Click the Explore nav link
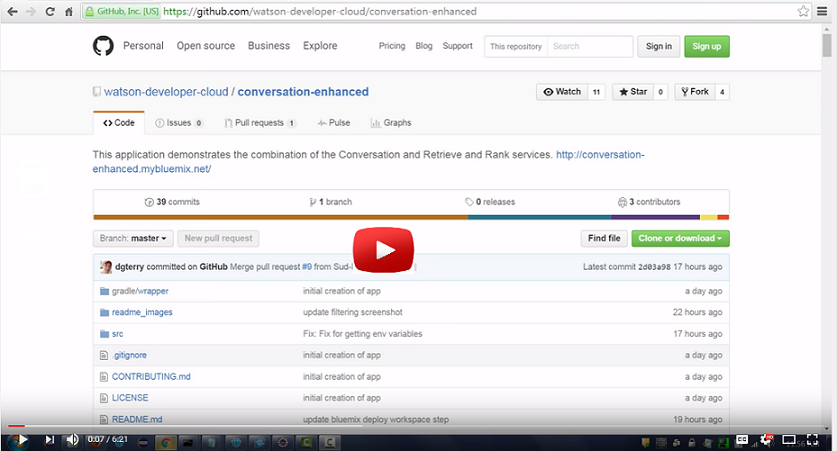Screen dimensions: 837x451 [x=320, y=46]
